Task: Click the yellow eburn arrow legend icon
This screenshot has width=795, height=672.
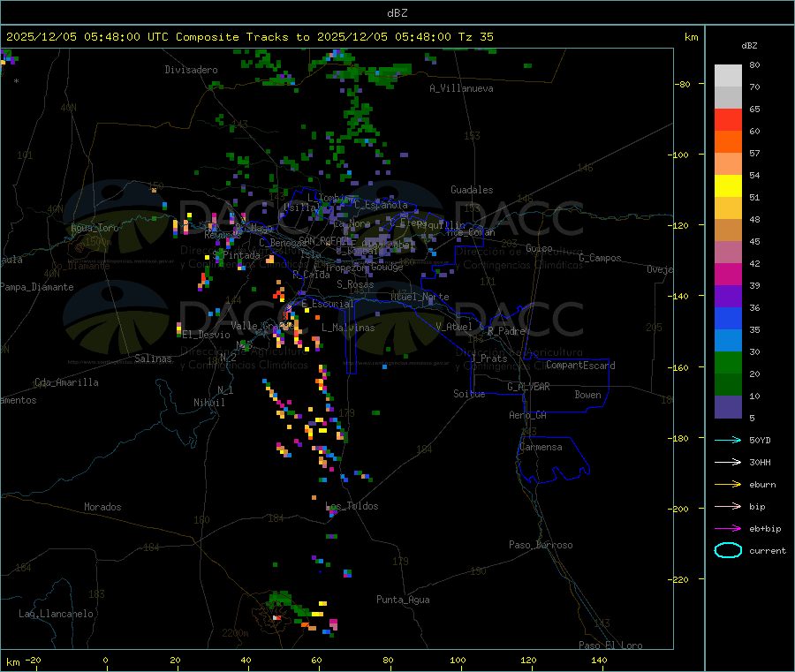Action: pos(728,485)
